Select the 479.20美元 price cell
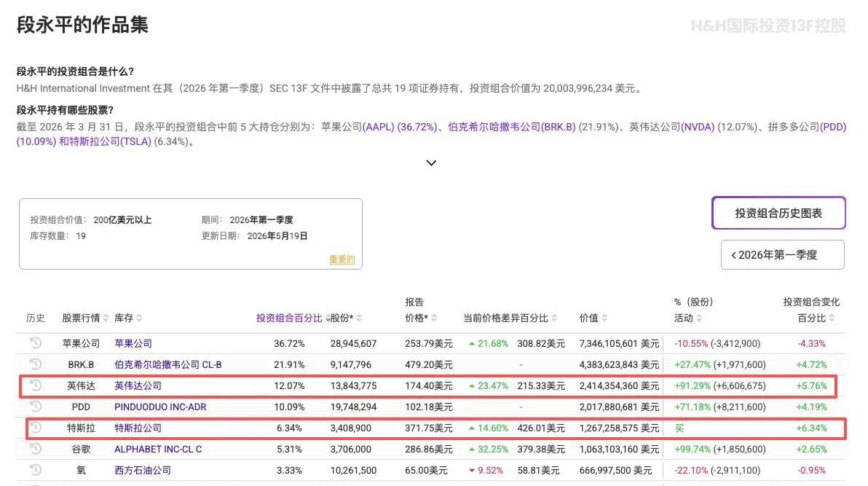This screenshot has height=486, width=868. coord(428,364)
